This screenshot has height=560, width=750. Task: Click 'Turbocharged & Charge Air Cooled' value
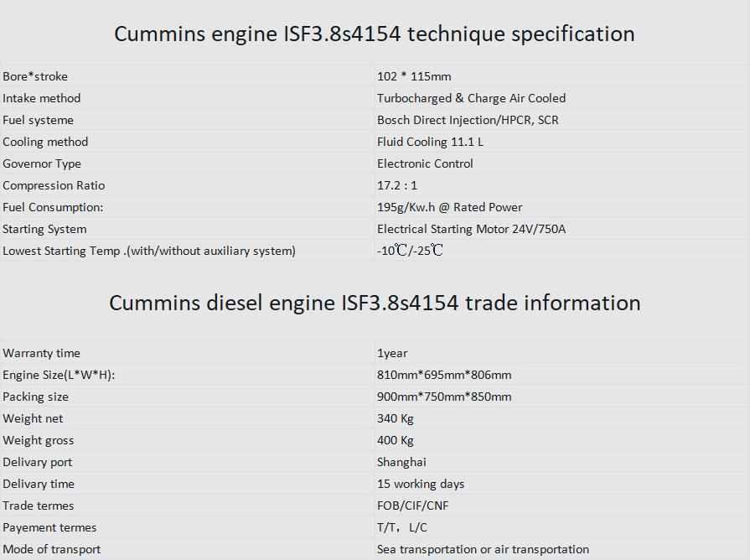tap(471, 98)
